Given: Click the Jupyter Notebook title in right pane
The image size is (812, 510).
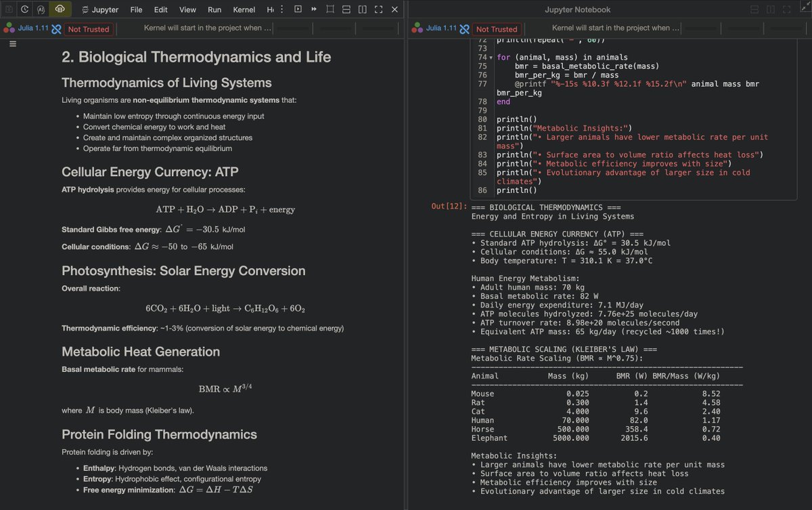Looking at the screenshot, I should click(x=578, y=9).
